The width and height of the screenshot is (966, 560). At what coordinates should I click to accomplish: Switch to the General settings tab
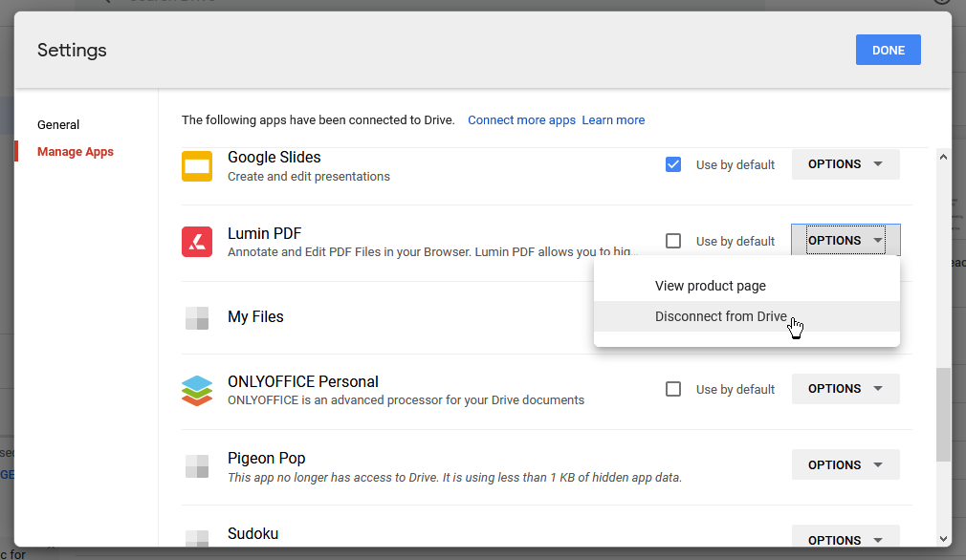click(58, 125)
